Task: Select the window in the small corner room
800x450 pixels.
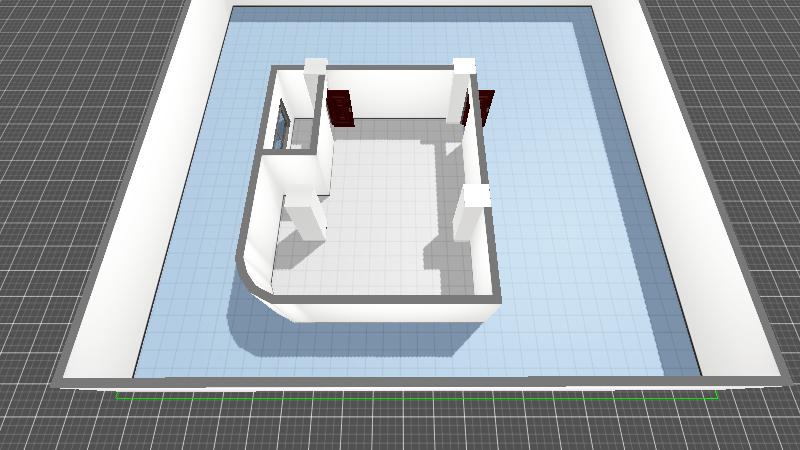Action: [x=283, y=124]
